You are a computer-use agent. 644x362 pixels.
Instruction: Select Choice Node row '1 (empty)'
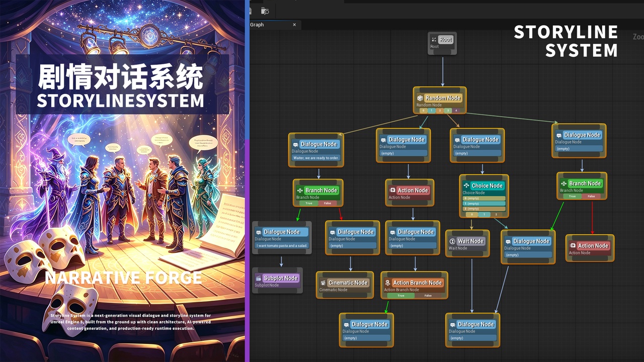pos(484,203)
